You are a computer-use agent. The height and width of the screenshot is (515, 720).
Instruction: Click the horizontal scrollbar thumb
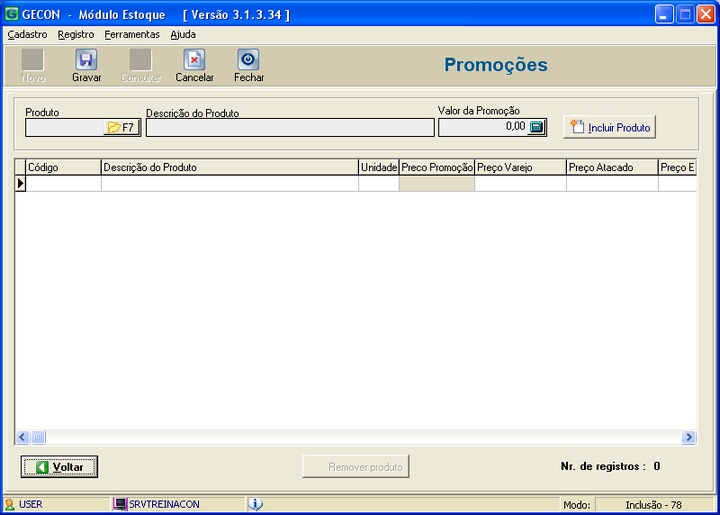click(38, 437)
